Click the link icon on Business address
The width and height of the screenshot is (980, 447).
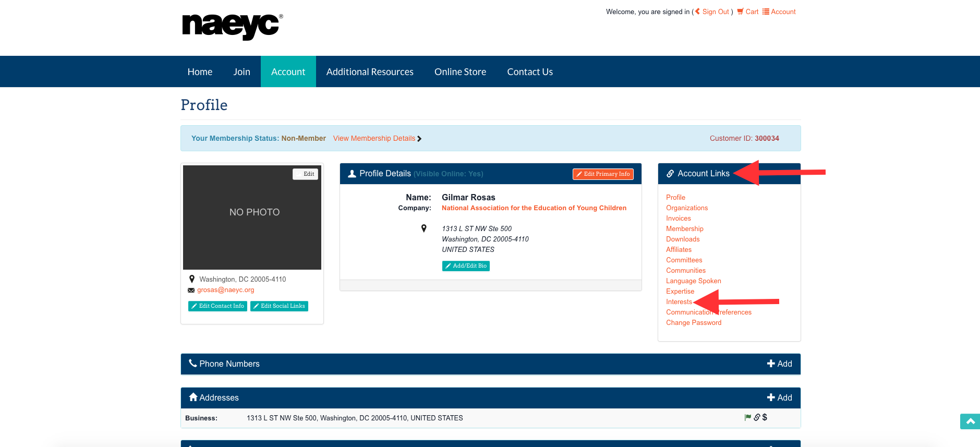(x=757, y=417)
